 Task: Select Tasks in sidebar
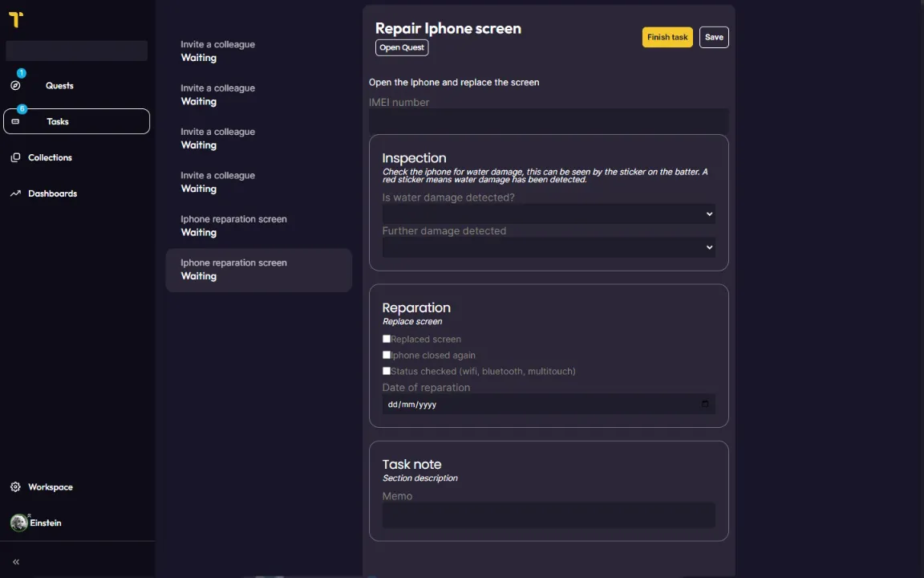pos(77,121)
